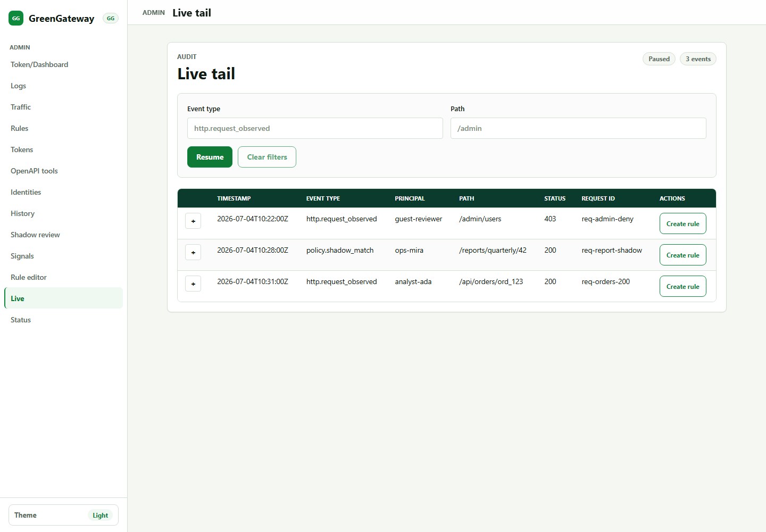This screenshot has height=532, width=766.
Task: Create rule for /api/orders/ord_123 event
Action: (x=683, y=286)
